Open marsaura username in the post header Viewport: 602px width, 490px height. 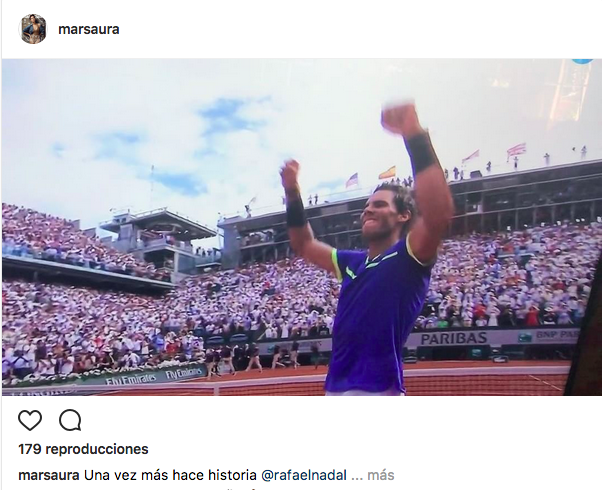(89, 29)
